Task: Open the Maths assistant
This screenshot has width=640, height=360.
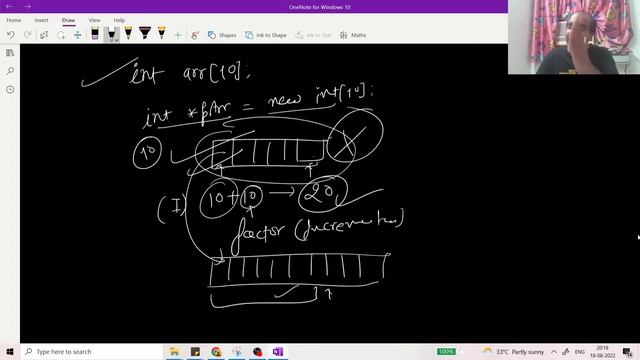Action: (x=353, y=35)
